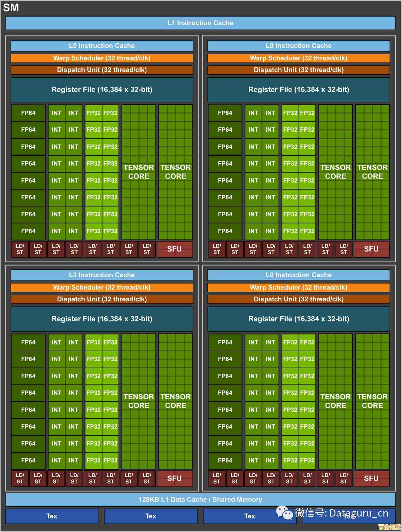Select the leftmost Tex block
Screen dimensions: 402x532
(52, 516)
